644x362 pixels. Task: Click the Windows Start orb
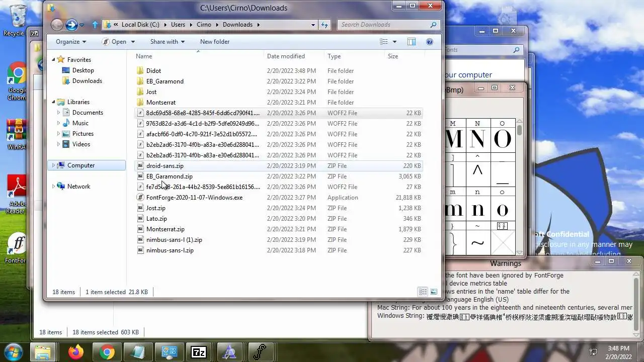pos(14,351)
